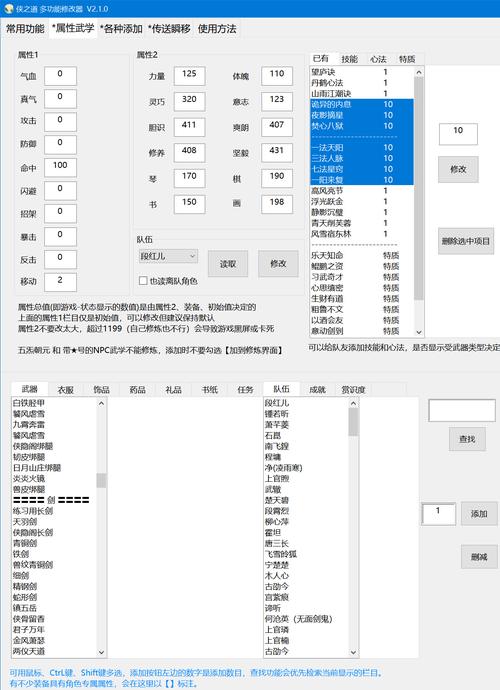
Task: Click the 体魄 field showing 110
Action: (x=277, y=76)
